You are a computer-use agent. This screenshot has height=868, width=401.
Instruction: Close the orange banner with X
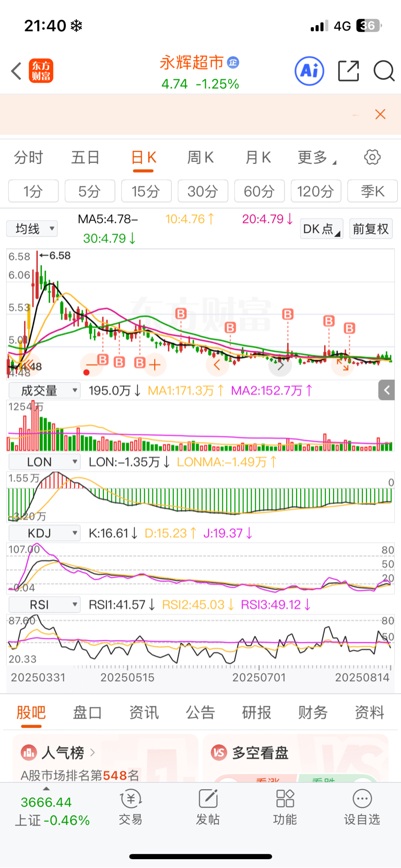[380, 114]
